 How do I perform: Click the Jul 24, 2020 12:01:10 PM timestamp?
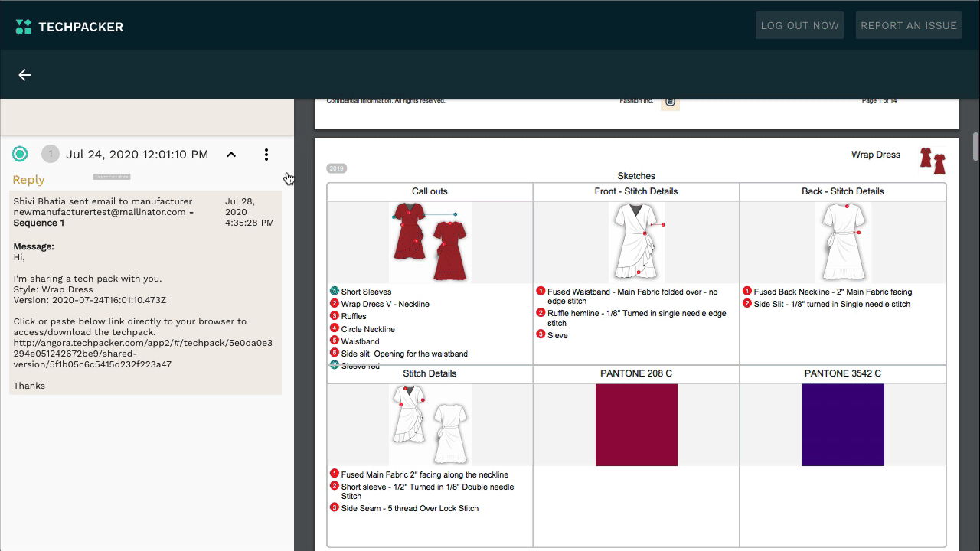137,155
